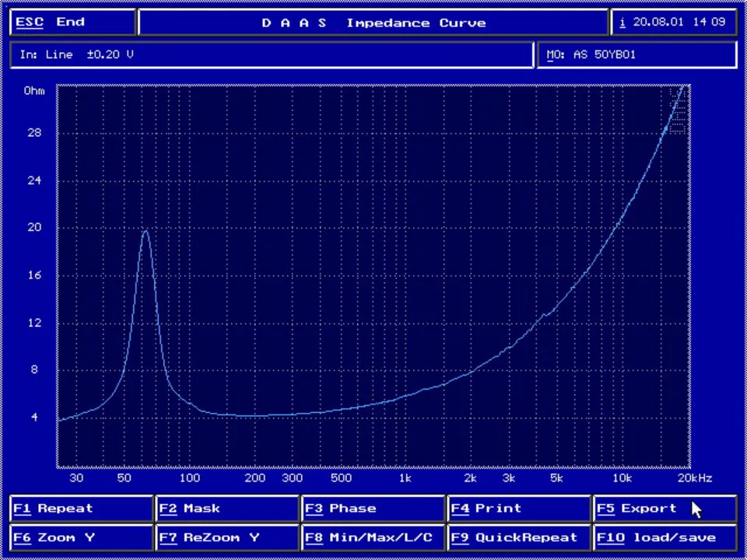The width and height of the screenshot is (747, 560).
Task: Click the 12 value on the Y axis
Action: [34, 323]
